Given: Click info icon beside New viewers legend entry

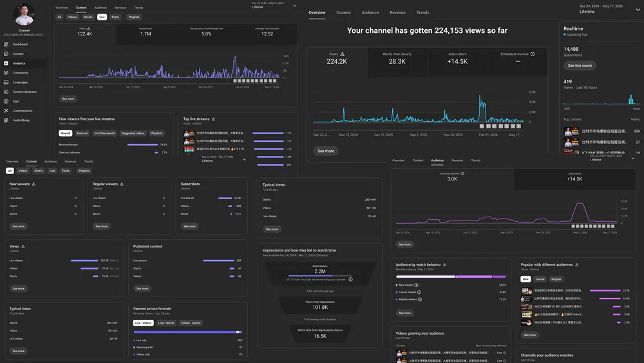Looking at the screenshot, I should coord(417,285).
